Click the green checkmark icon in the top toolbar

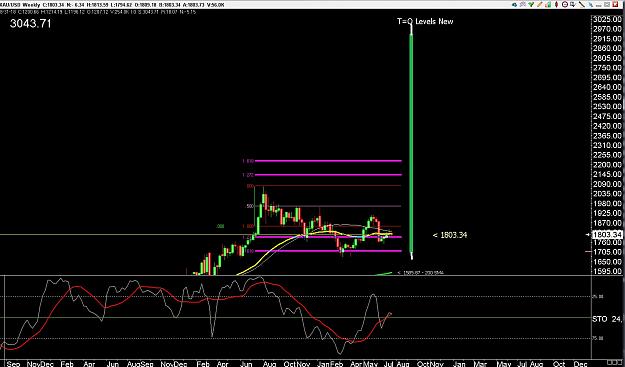click(x=531, y=4)
